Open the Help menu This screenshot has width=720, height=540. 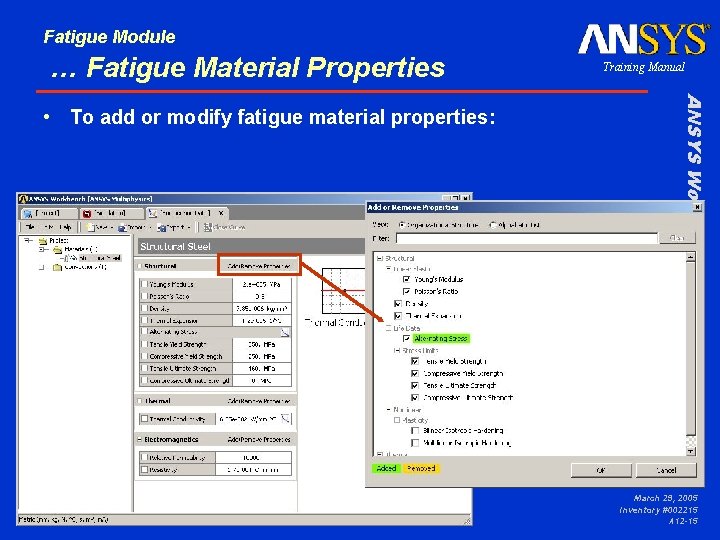(66, 227)
